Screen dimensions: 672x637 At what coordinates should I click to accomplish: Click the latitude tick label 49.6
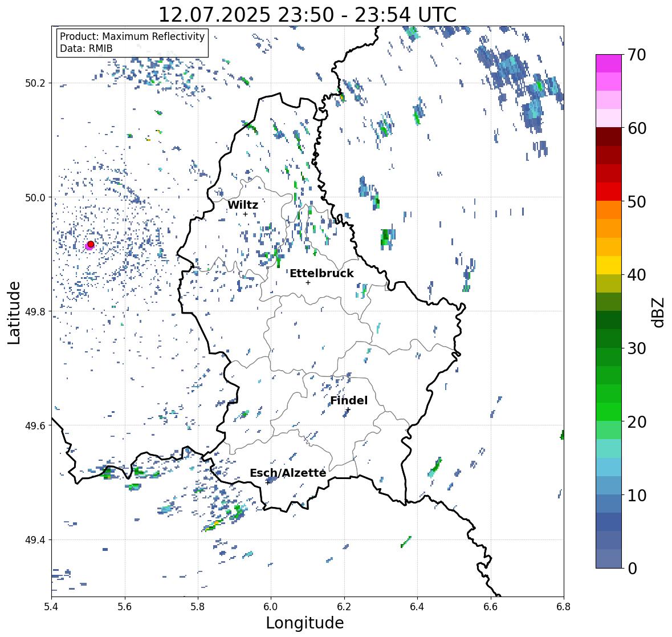pos(35,425)
